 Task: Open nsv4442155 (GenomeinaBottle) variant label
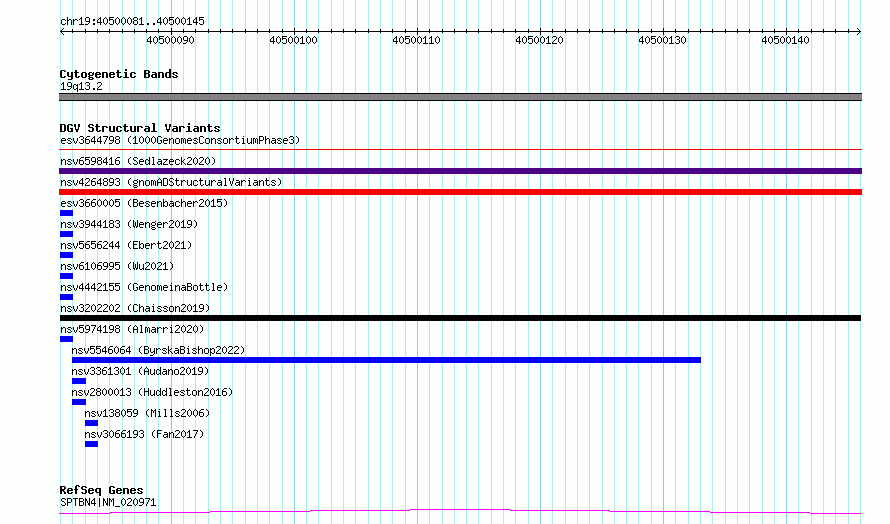coord(144,287)
